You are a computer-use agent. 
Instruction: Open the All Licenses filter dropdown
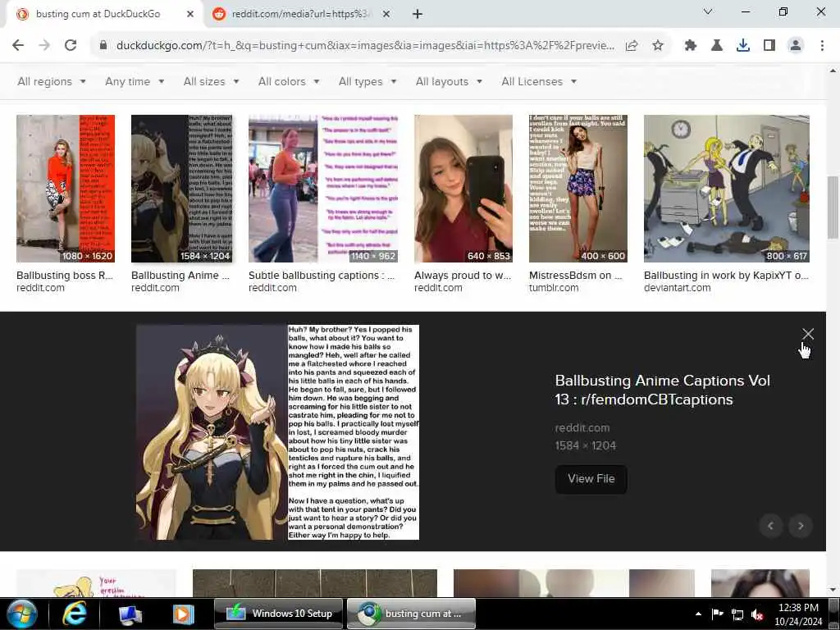[x=539, y=82]
